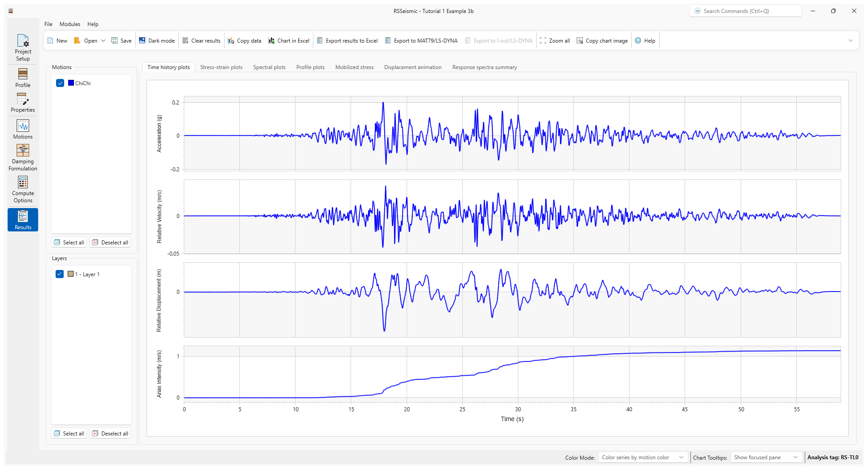Screen dimensions: 868x470
Task: Save the current project
Action: [x=122, y=41]
